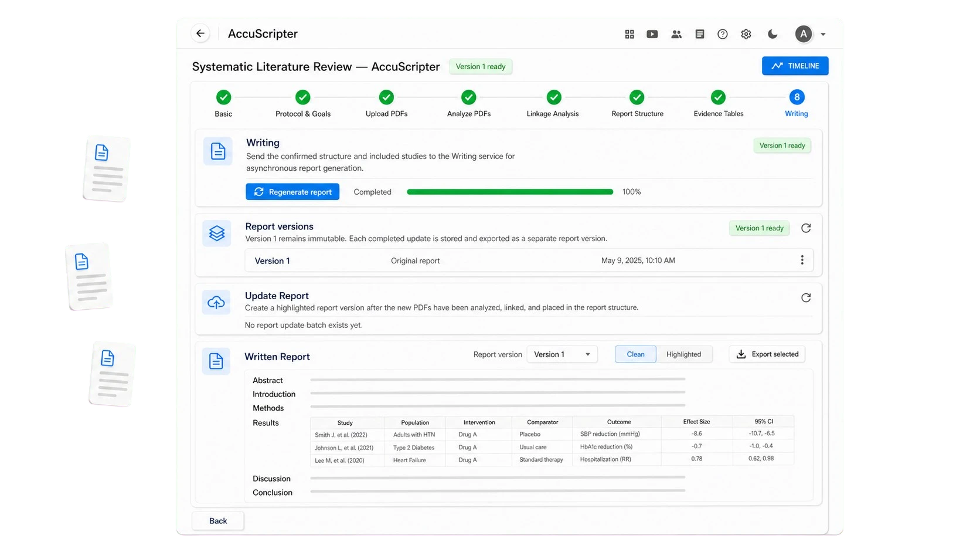
Task: Click the Abstract section heading
Action: coord(268,381)
